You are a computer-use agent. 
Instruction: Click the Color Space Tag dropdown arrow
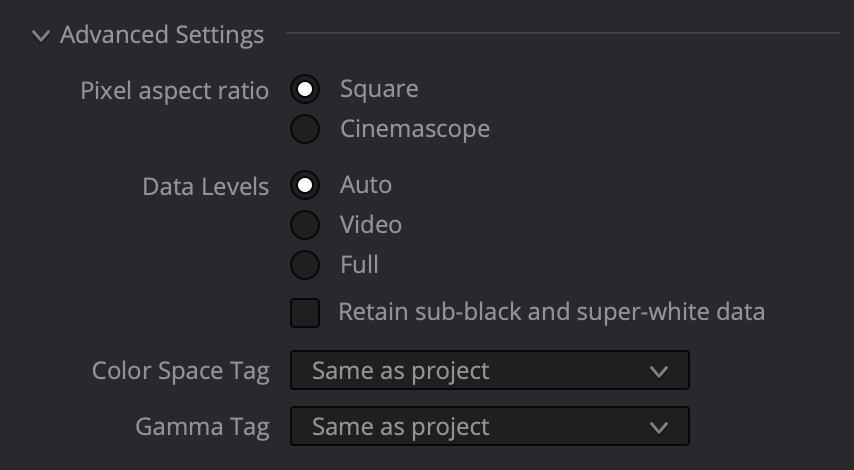(x=659, y=372)
